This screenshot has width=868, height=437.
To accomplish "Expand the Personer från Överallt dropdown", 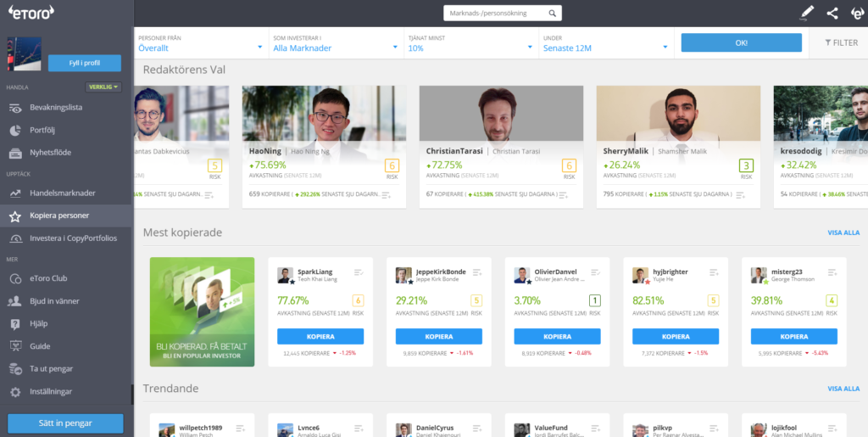I will point(200,44).
